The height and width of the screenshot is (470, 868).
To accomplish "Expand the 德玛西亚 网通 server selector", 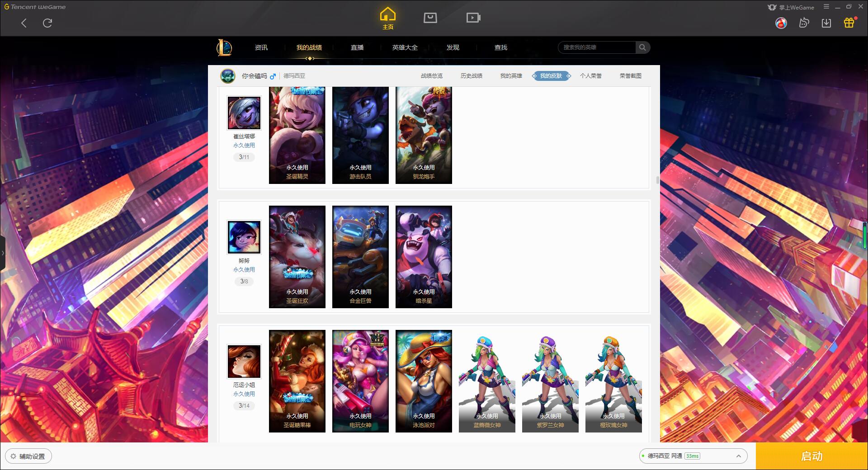I will coord(693,456).
